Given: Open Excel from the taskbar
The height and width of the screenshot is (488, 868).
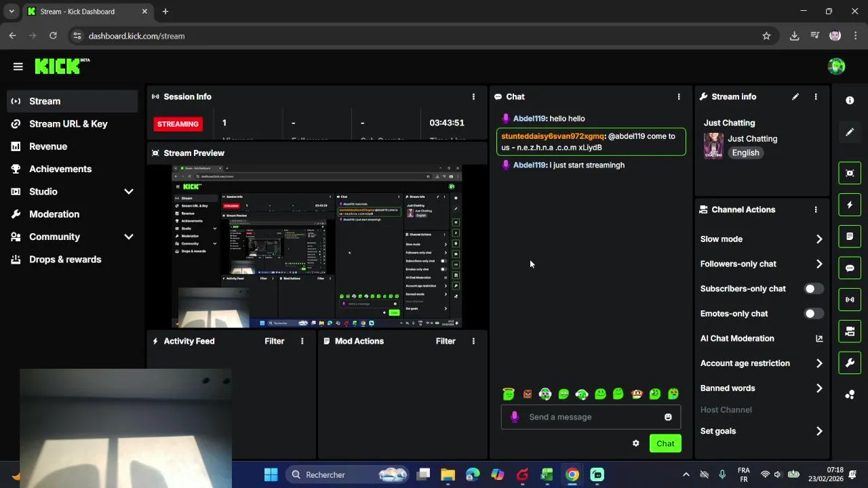Looking at the screenshot, I should point(547,474).
